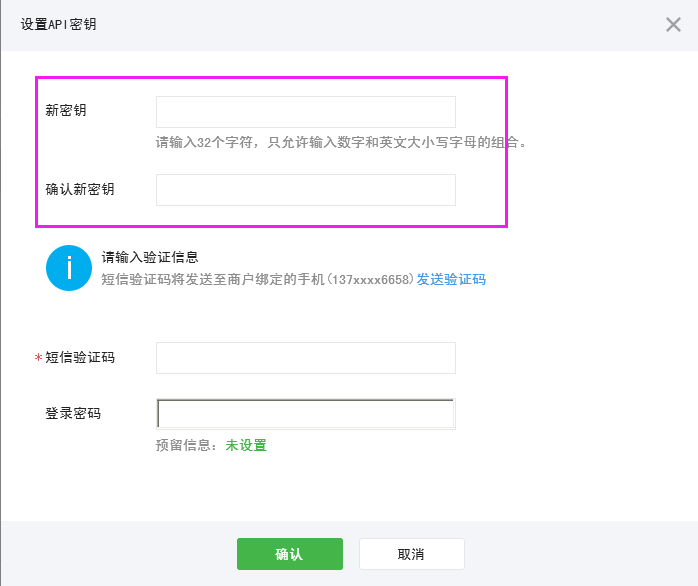The image size is (698, 586).
Task: Click the 新密钥 field label
Action: coord(66,111)
